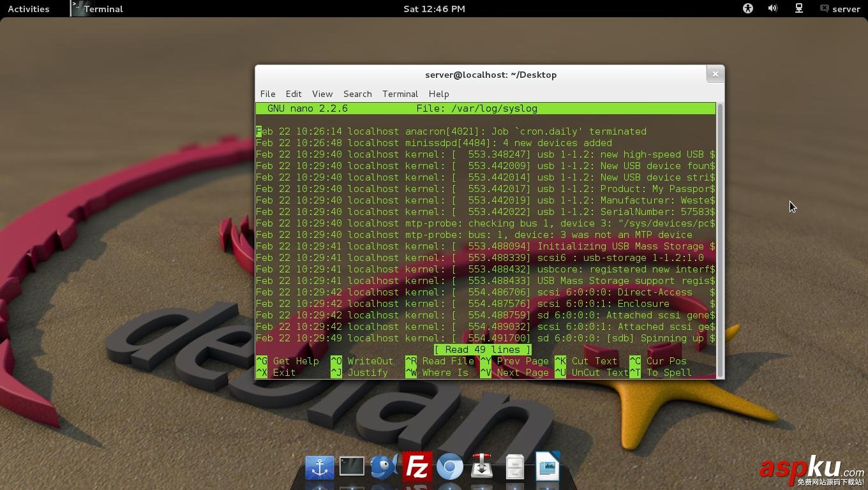Click the terminal title bar server@localhost
868x490 pixels.
pyautogui.click(x=491, y=75)
